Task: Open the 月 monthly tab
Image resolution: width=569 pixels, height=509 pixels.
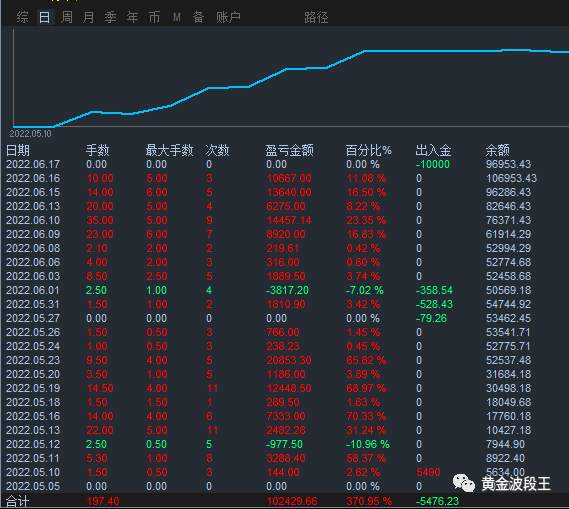Action: pyautogui.click(x=88, y=17)
